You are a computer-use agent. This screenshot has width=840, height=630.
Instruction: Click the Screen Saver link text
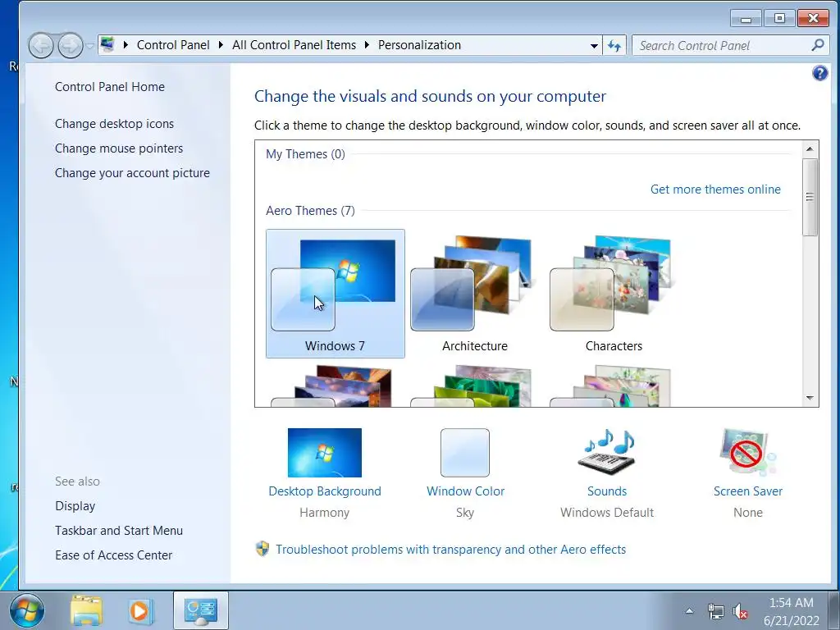748,491
